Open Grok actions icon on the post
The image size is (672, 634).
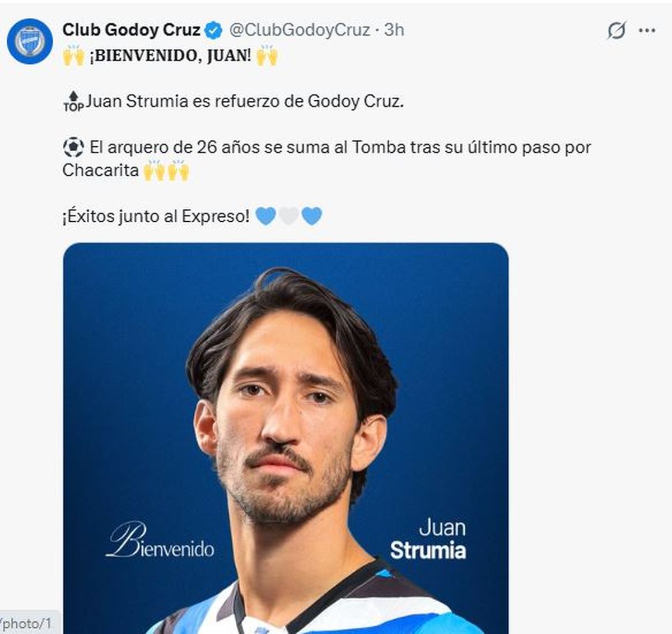(x=616, y=30)
